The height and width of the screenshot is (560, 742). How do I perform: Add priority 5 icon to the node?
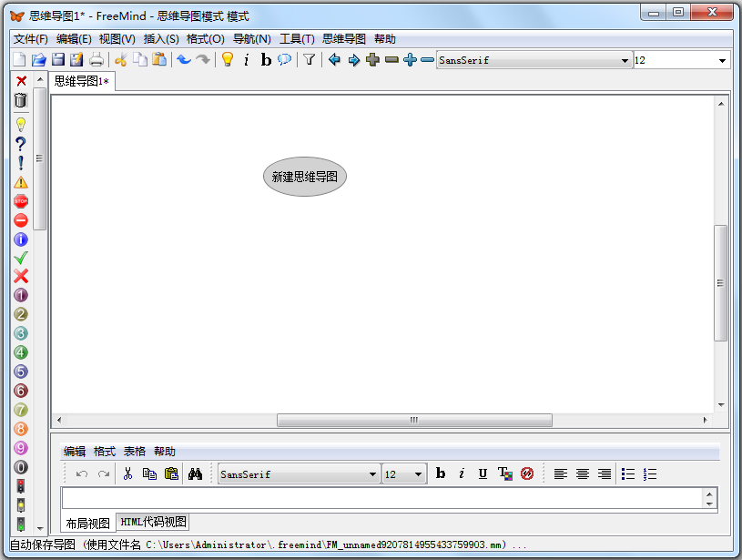coord(21,372)
